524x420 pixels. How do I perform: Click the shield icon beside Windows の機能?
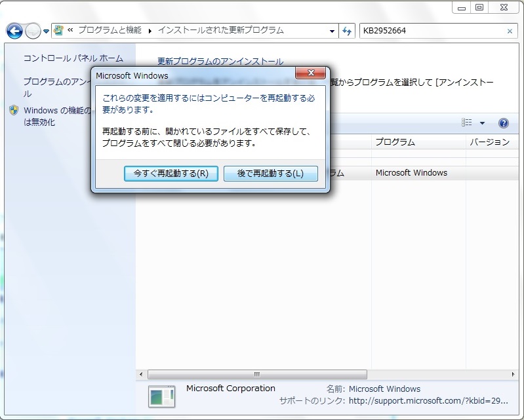click(x=14, y=110)
